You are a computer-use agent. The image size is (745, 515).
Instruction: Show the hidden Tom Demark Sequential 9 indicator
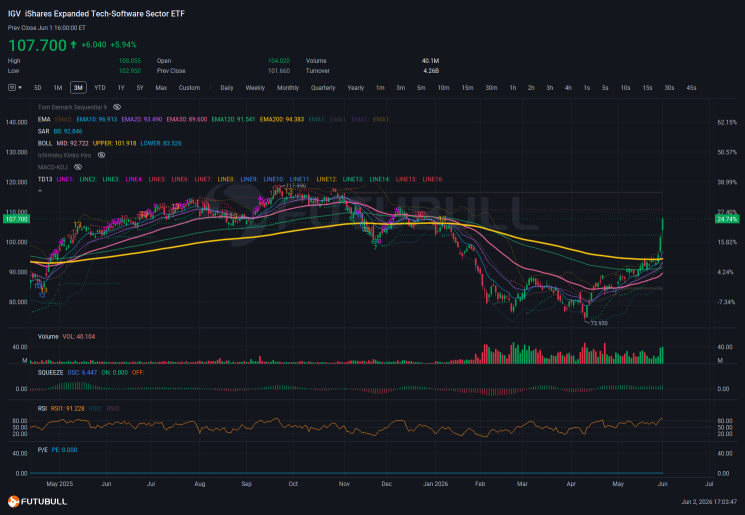tap(117, 107)
